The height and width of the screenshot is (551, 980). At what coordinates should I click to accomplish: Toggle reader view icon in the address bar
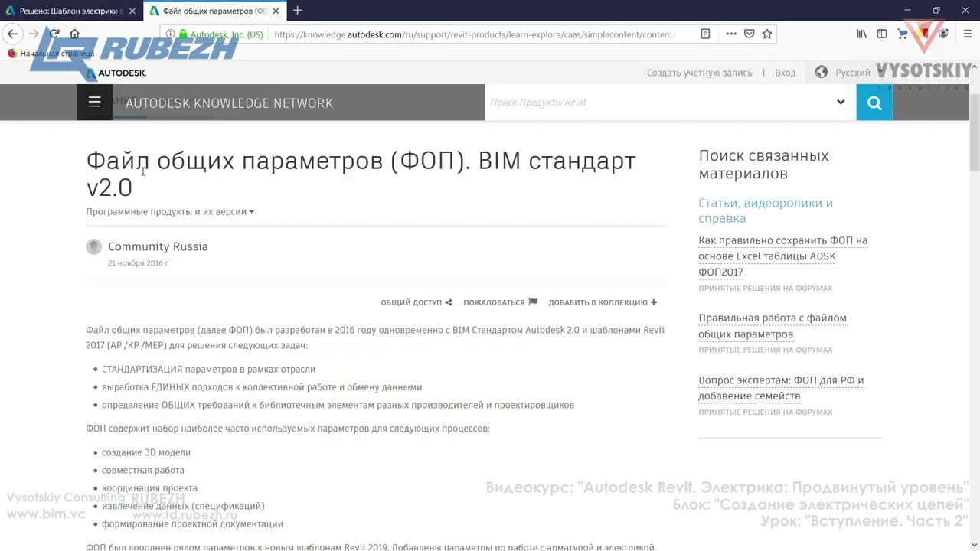point(705,34)
